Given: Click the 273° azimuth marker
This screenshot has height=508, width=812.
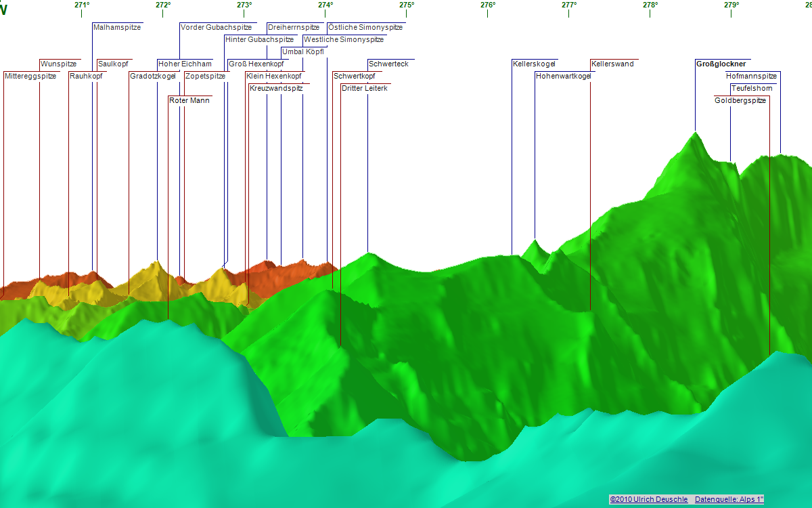Looking at the screenshot, I should click(x=244, y=5).
